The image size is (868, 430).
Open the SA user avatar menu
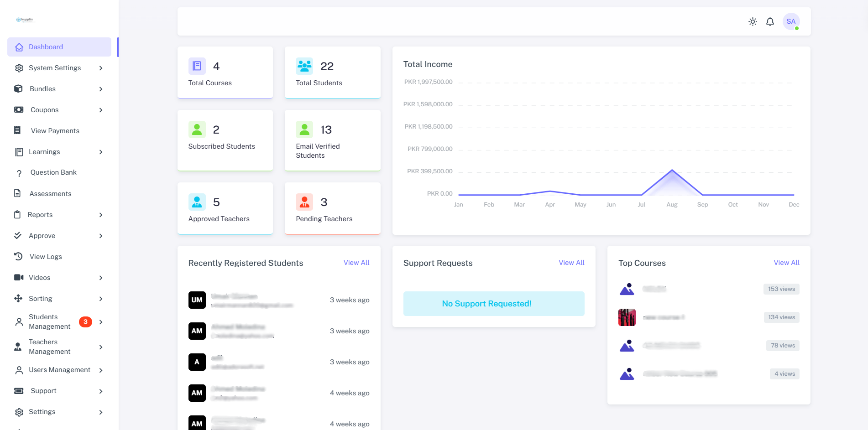coord(791,21)
